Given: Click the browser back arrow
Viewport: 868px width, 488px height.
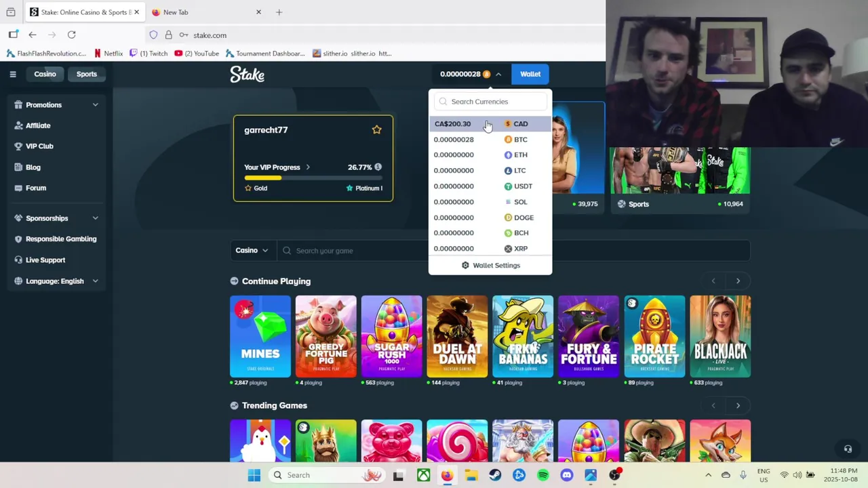Looking at the screenshot, I should (x=33, y=35).
